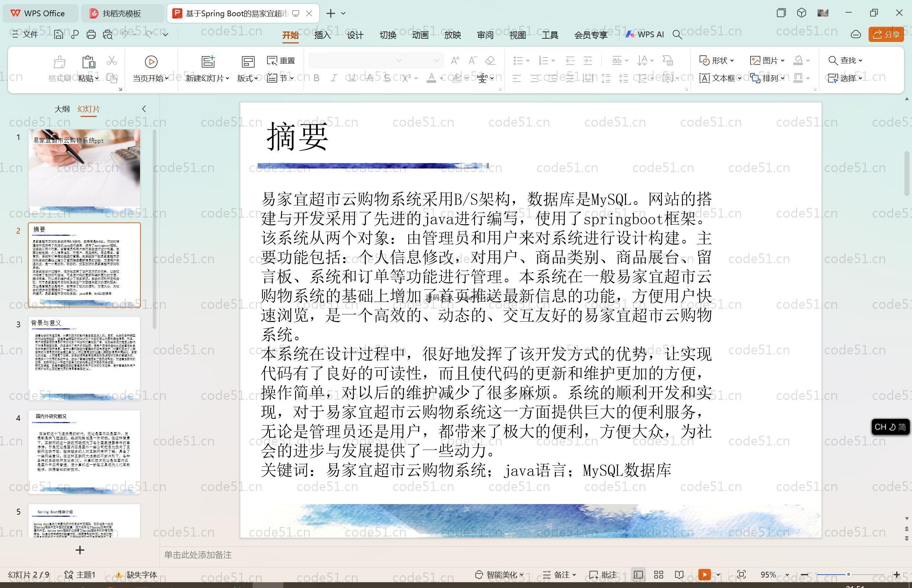Click the Clear Formatting eraser icon
912x588 pixels.
point(490,60)
